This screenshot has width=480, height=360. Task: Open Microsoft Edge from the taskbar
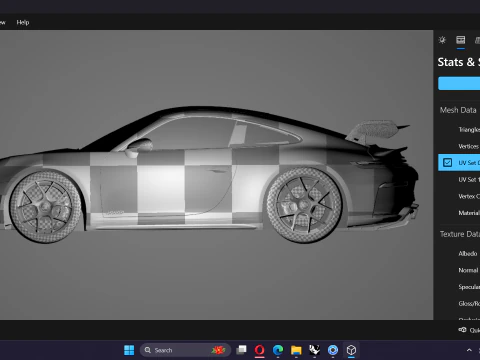[x=278, y=350]
